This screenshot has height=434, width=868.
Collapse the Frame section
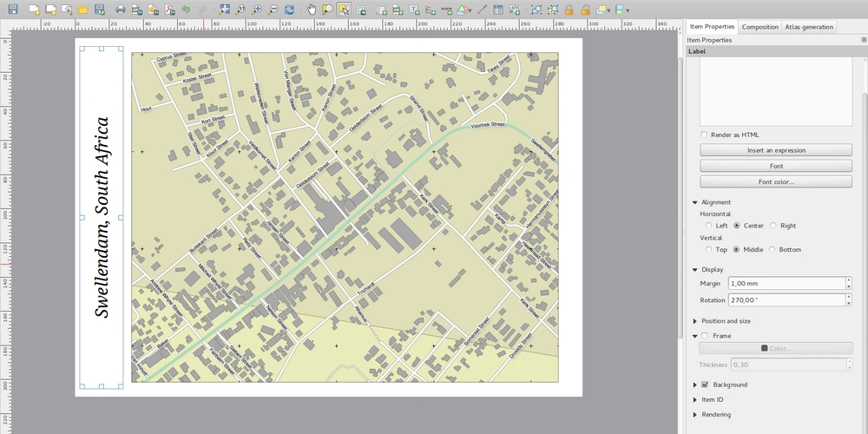pos(694,336)
